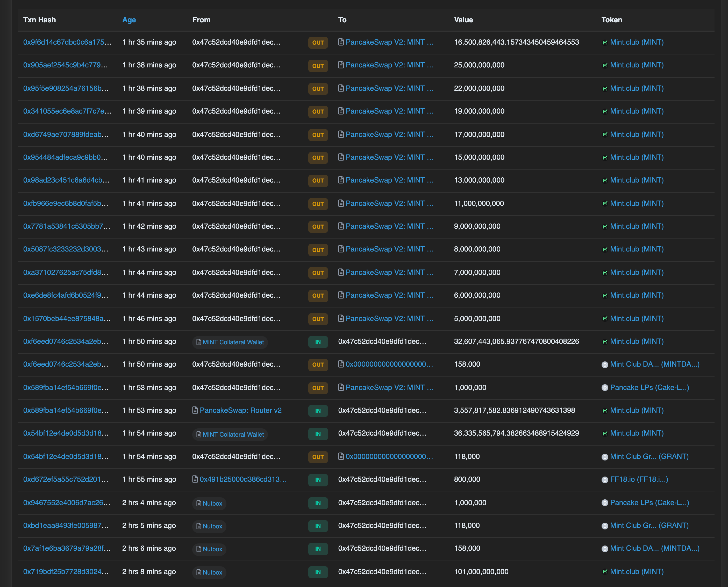Open sender address 0x491b25000d386cd313

pos(243,479)
